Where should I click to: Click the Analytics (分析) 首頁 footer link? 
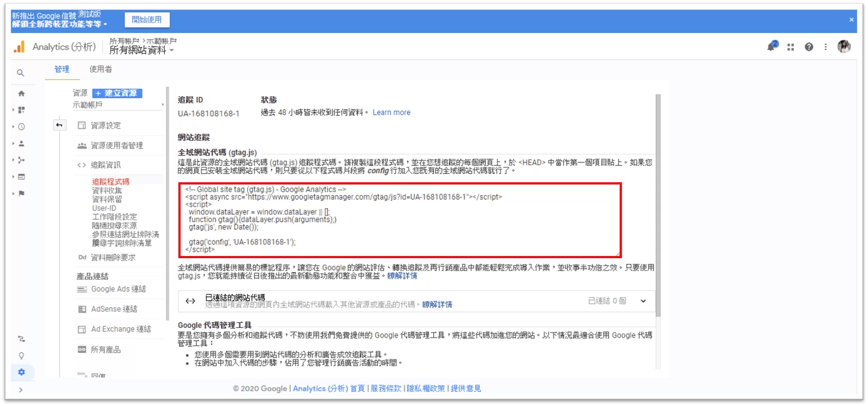coord(329,389)
